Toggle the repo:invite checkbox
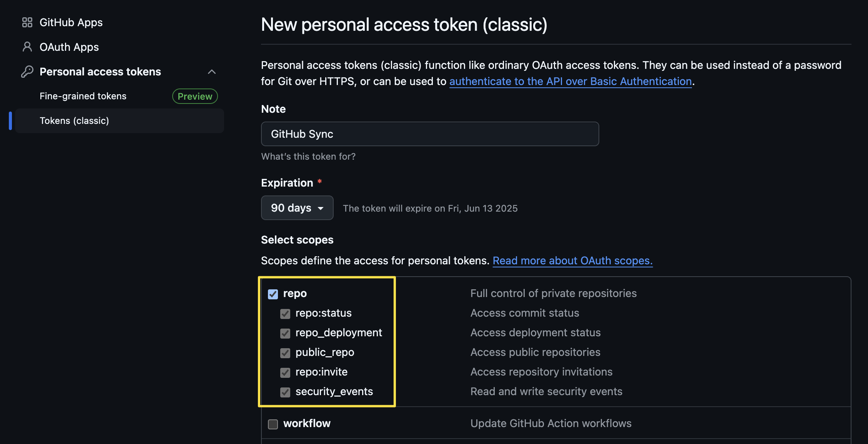868x444 pixels. pyautogui.click(x=285, y=372)
